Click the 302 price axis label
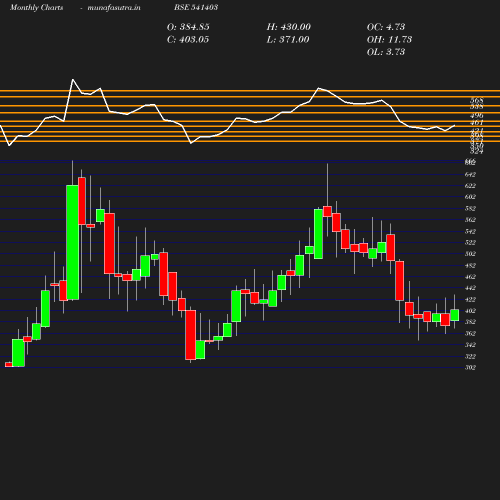This screenshot has height=500, width=500. (470, 367)
